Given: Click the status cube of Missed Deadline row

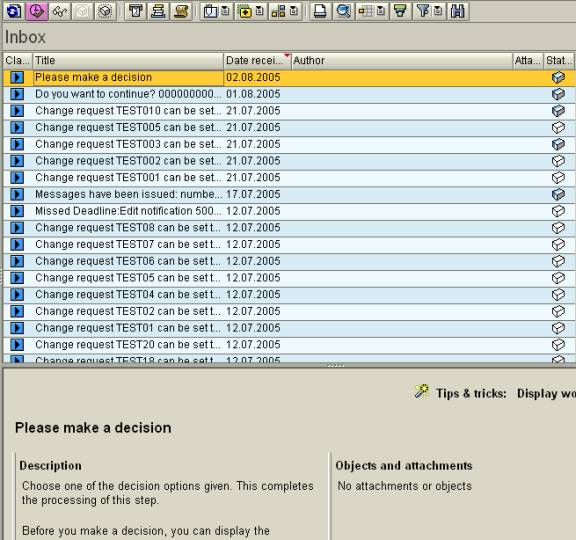Looking at the screenshot, I should 558,211.
